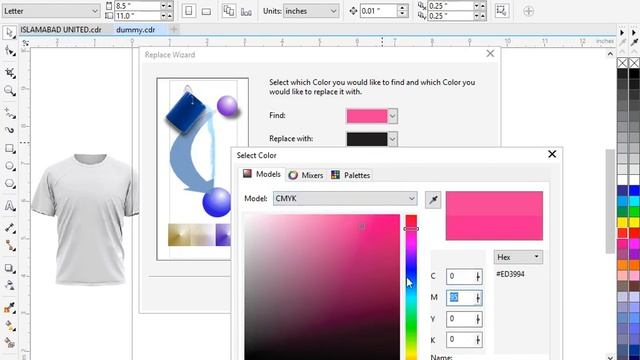Image resolution: width=640 pixels, height=360 pixels.
Task: Select the Smart Fill tool
Action: (x=9, y=343)
